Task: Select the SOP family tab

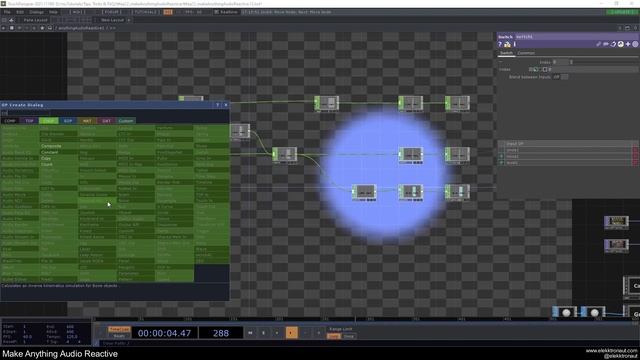Action: pyautogui.click(x=68, y=121)
